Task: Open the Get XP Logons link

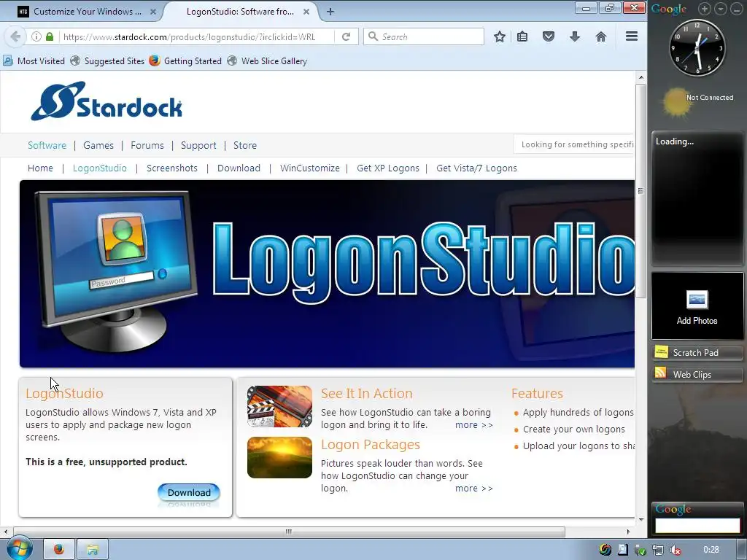Action: (x=388, y=168)
